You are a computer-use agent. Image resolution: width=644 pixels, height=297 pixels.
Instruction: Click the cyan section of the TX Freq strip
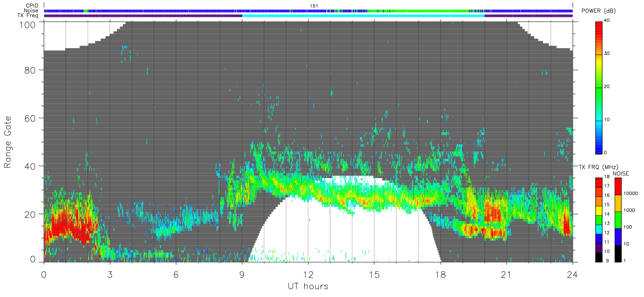pyautogui.click(x=363, y=16)
